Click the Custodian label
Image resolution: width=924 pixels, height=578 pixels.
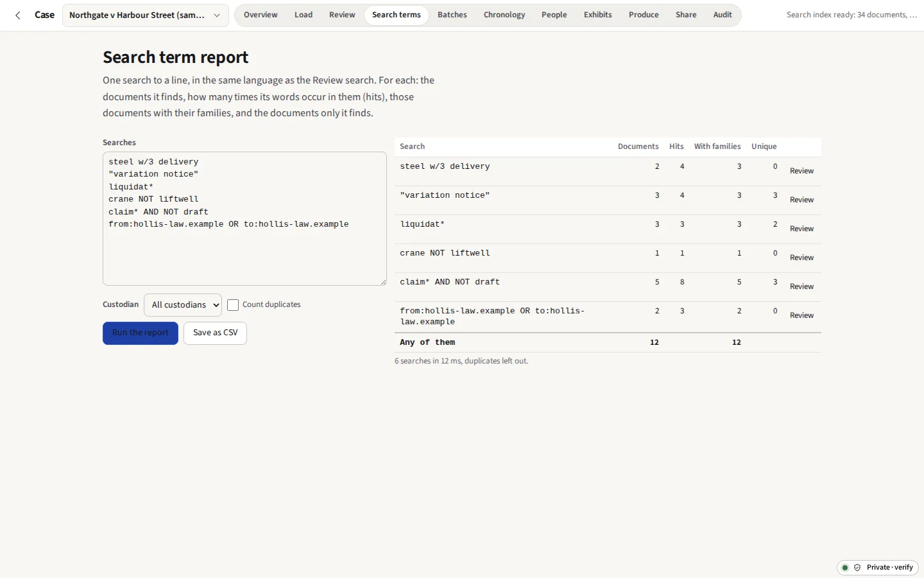tap(121, 304)
